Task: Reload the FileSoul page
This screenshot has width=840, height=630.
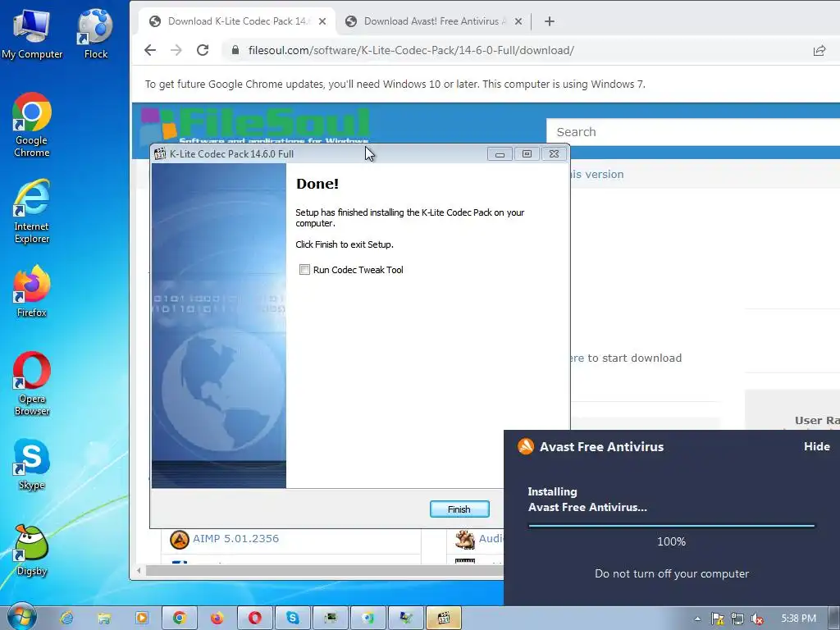Action: pyautogui.click(x=203, y=50)
